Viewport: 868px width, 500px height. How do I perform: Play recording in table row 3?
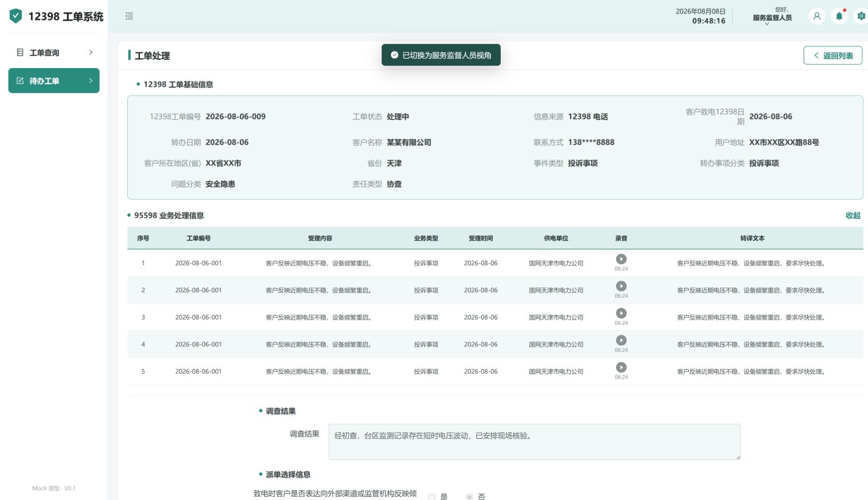click(621, 313)
